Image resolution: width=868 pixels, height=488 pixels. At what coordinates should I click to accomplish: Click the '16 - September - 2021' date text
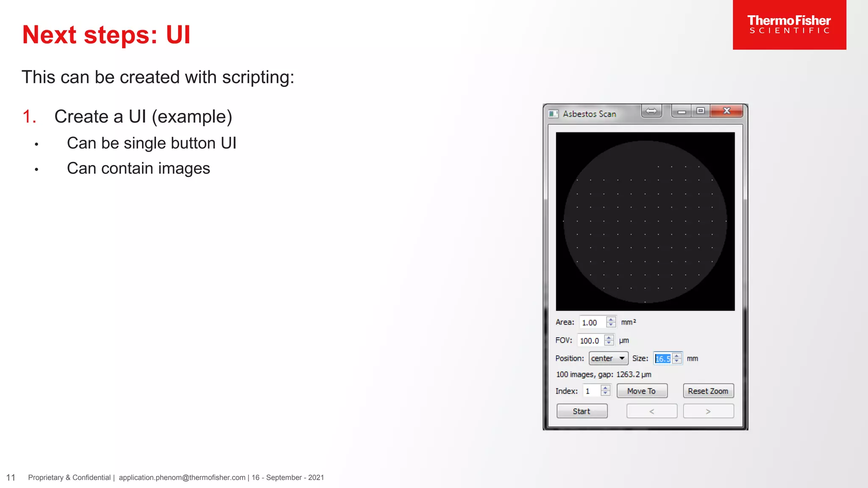(x=288, y=477)
